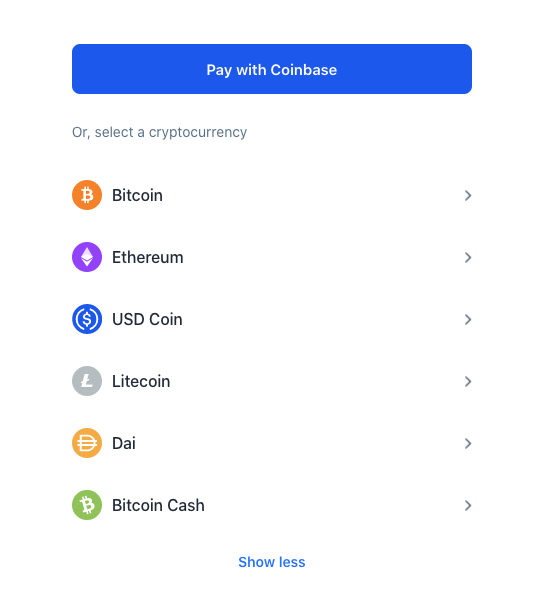Open the chevron arrow next to Dai

coord(468,444)
